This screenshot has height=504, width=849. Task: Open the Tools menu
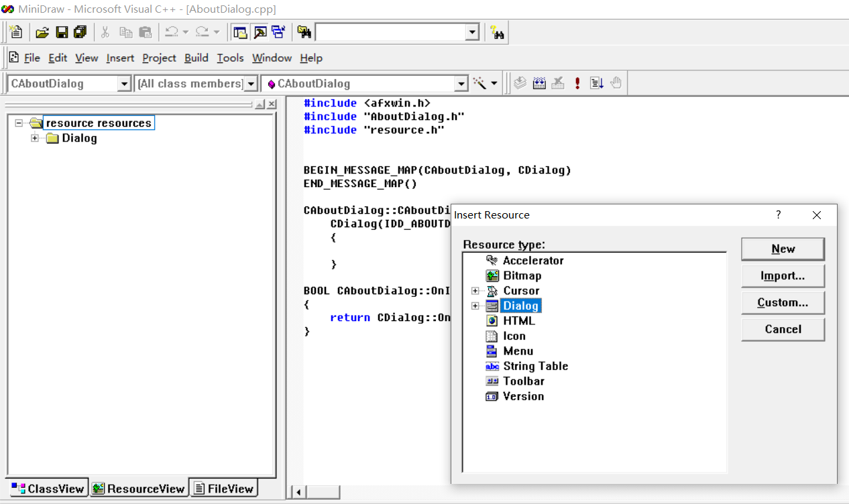pos(230,58)
